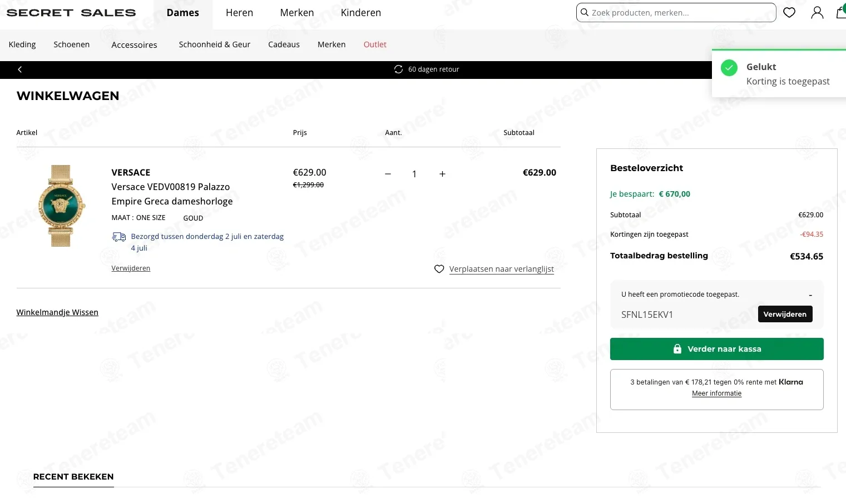Click Winkelmandje Wissen to clear cart
846x504 pixels.
[57, 312]
